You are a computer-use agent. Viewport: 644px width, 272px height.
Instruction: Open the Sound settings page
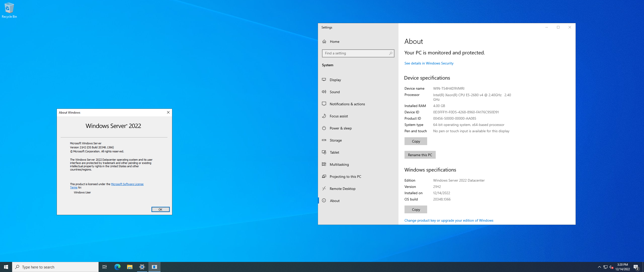pyautogui.click(x=358, y=92)
